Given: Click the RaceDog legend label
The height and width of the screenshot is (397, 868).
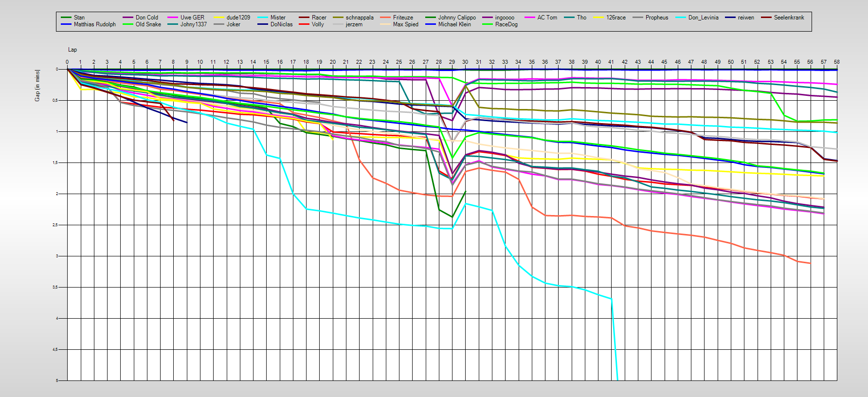Looking at the screenshot, I should 506,24.
